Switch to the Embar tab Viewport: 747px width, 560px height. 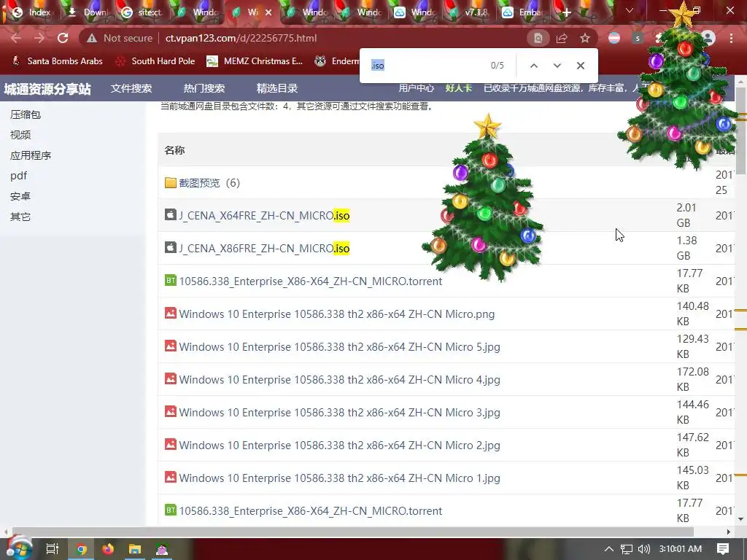tap(524, 12)
